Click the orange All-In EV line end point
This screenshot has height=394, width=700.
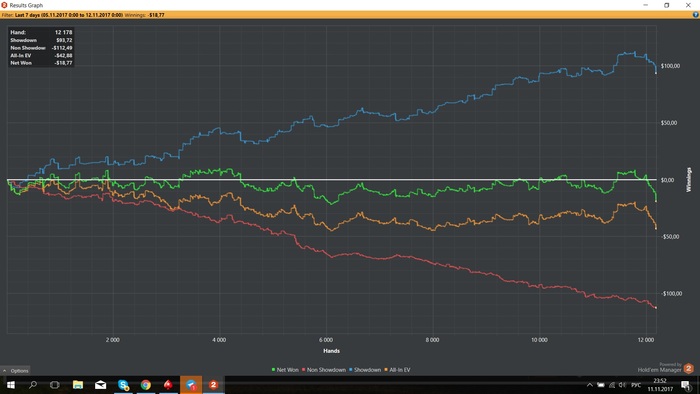point(656,228)
